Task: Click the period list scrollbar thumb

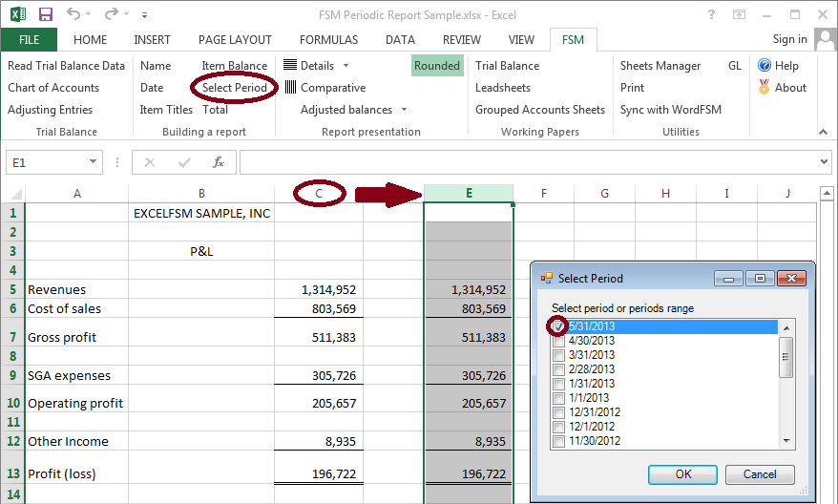Action: [786, 357]
